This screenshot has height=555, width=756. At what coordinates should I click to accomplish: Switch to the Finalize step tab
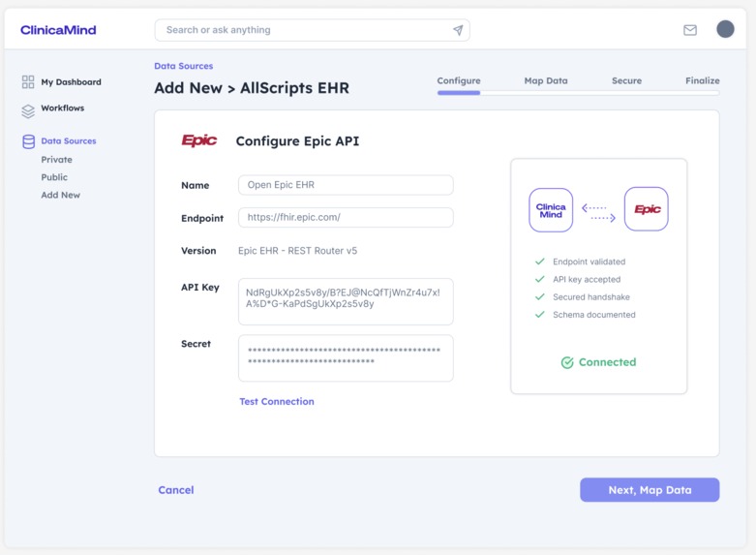703,80
